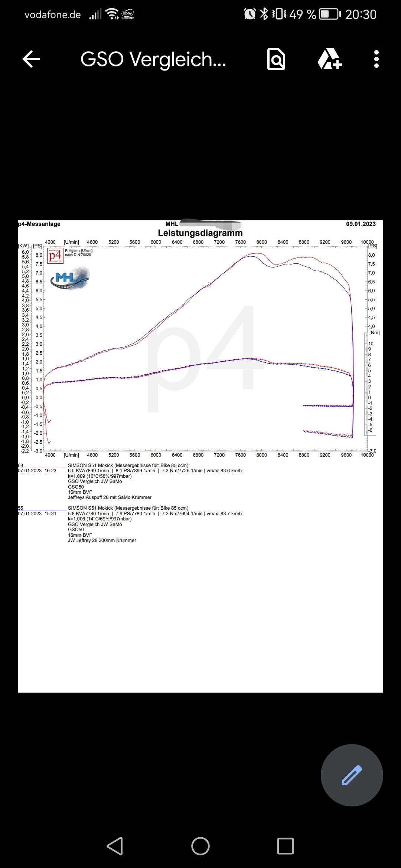This screenshot has height=868, width=401.
Task: Tap the pencil edit floating button
Action: (x=352, y=775)
